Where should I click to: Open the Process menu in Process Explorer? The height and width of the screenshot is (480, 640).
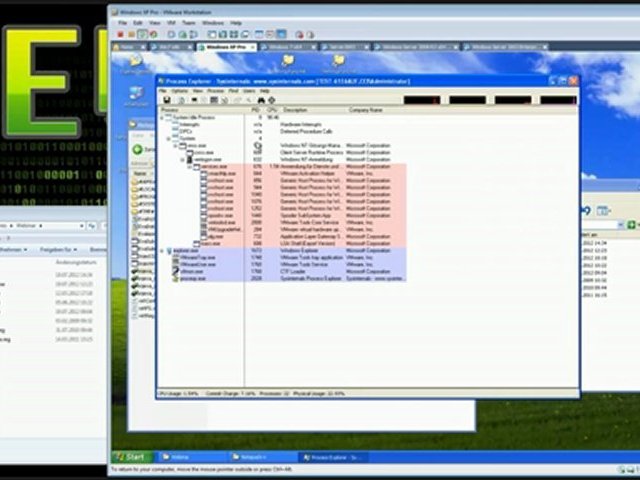coord(215,90)
